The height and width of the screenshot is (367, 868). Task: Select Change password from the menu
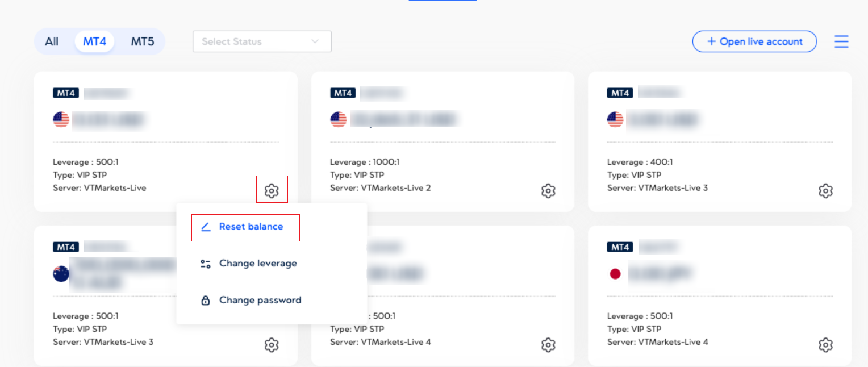[x=260, y=301]
